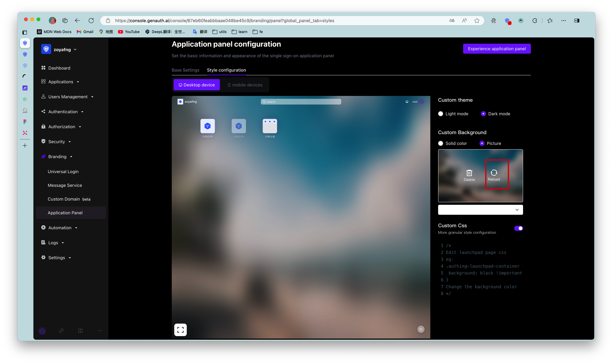This screenshot has width=613, height=364.
Task: Click the Reload background picture icon
Action: 494,173
